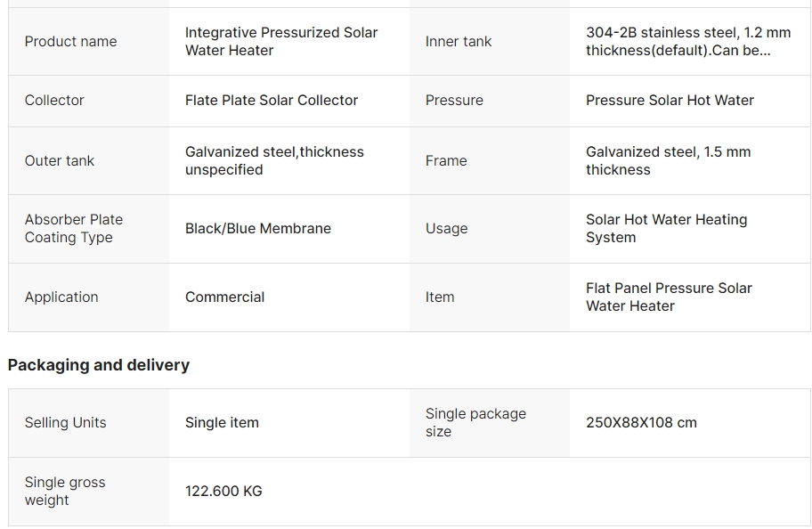Select the "Galvanized steel,thickness unspecified" value
Screen dimensions: 812x529
274,161
